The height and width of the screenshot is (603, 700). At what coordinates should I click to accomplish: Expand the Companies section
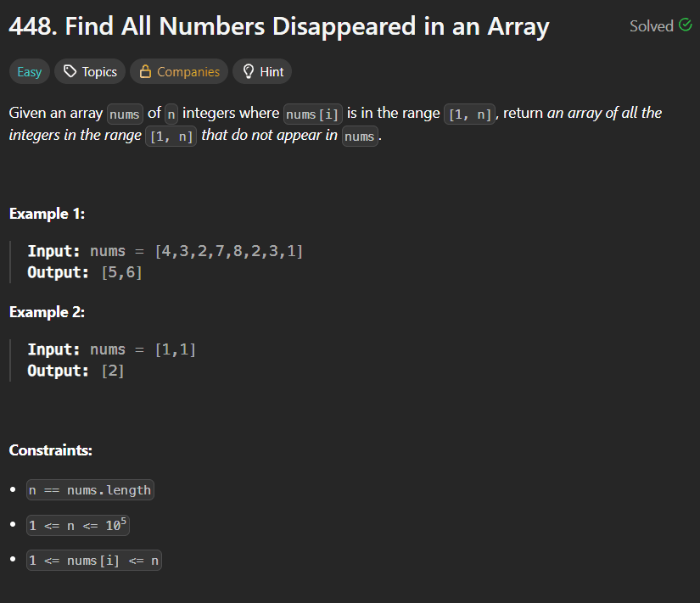178,71
